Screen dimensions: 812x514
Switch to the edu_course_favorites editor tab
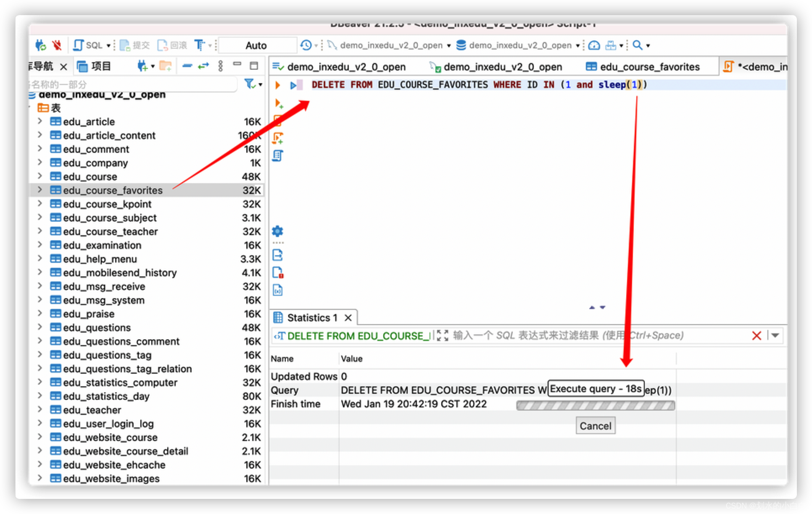pyautogui.click(x=643, y=67)
